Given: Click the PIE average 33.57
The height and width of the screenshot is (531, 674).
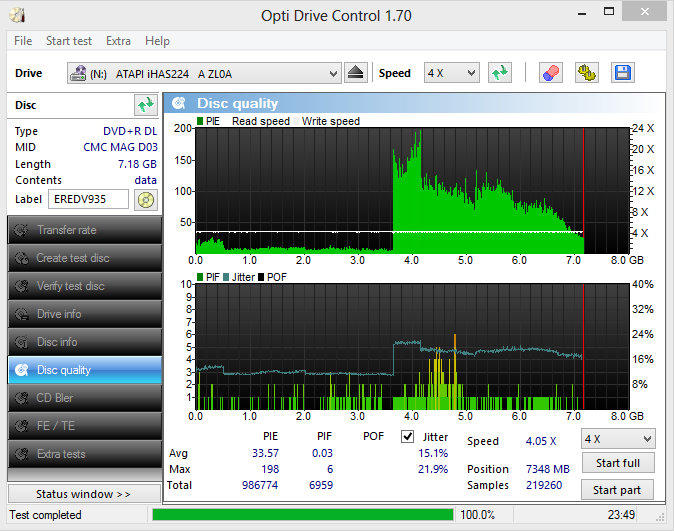Looking at the screenshot, I should pos(265,453).
